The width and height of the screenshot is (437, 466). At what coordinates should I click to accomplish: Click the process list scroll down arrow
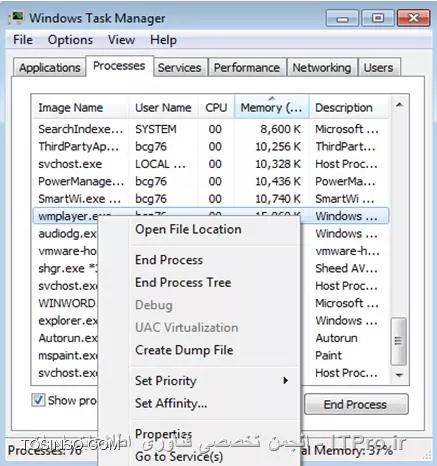tap(399, 375)
